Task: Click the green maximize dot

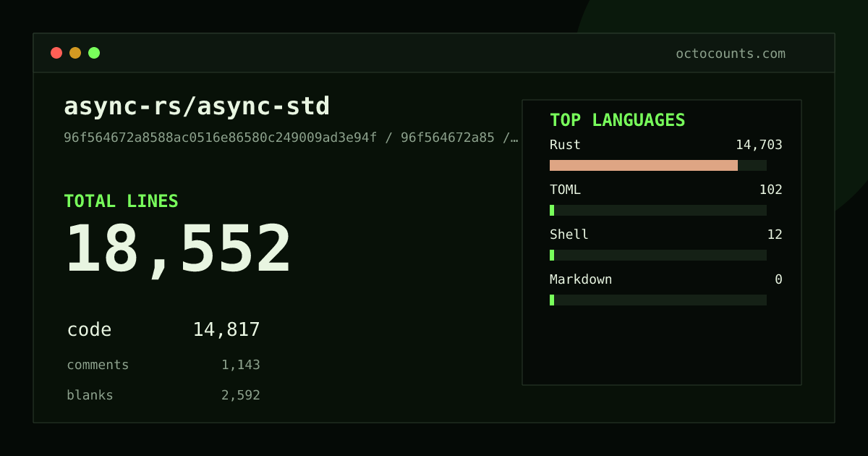Action: (x=94, y=53)
